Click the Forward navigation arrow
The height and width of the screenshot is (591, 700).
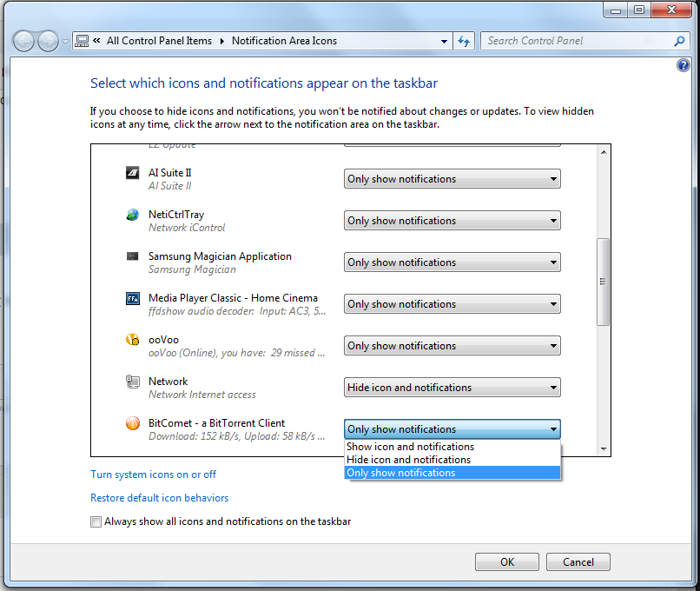tap(48, 42)
